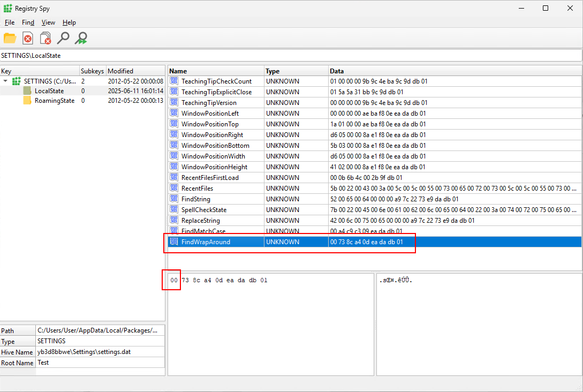Click the binary icon of TeachingTipVersion
Screen dimensions: 583x392
174,102
